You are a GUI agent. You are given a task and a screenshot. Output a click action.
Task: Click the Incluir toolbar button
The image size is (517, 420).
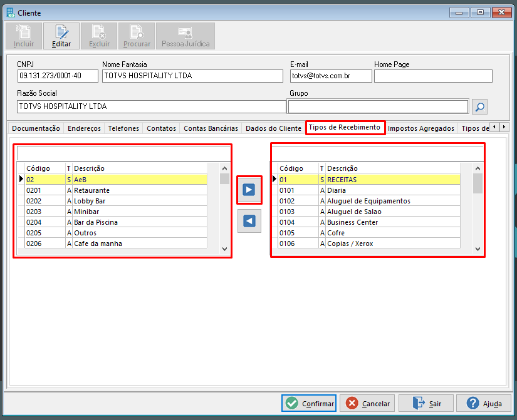[24, 36]
